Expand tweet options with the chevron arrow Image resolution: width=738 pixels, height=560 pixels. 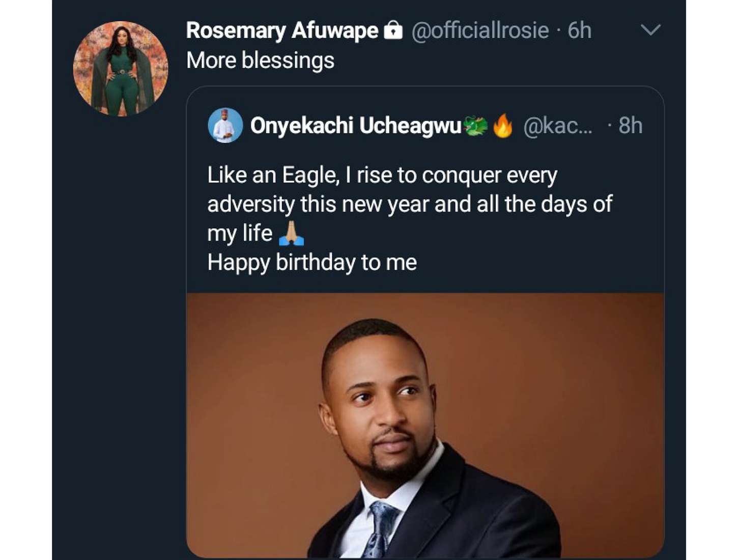[x=650, y=30]
